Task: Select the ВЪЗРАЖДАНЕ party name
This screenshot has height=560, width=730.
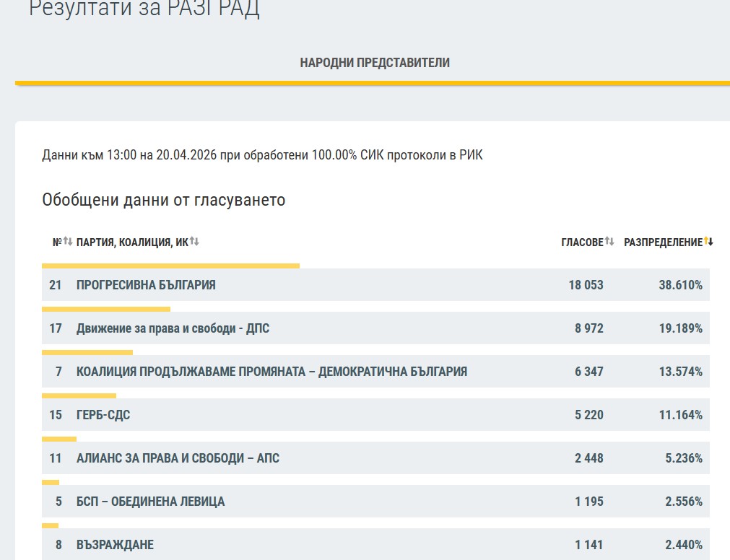Action: point(115,545)
